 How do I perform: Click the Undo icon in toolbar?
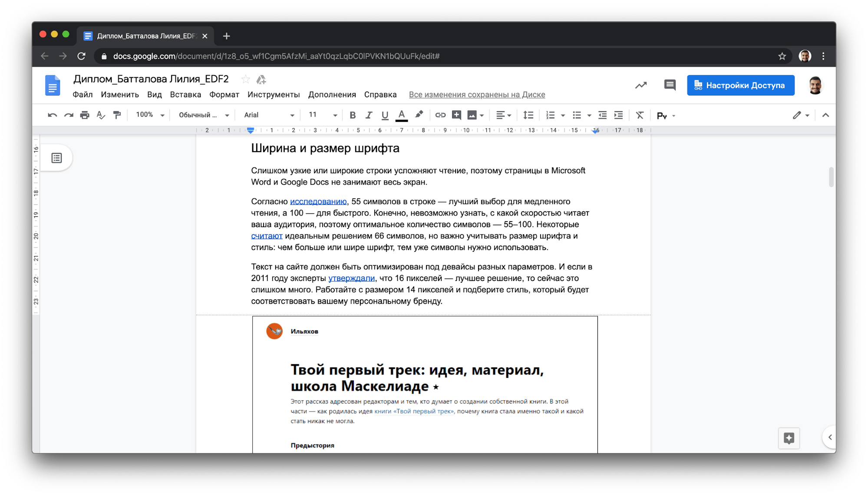(x=52, y=115)
